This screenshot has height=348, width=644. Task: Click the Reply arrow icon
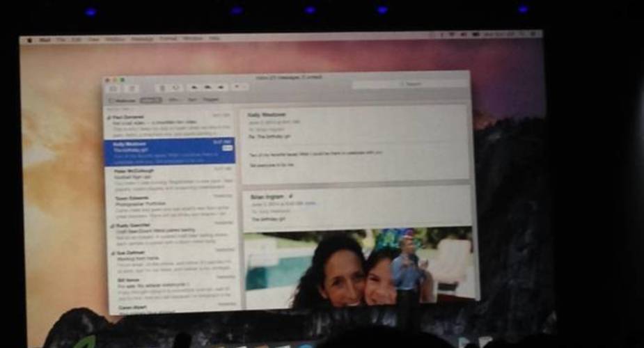click(194, 88)
